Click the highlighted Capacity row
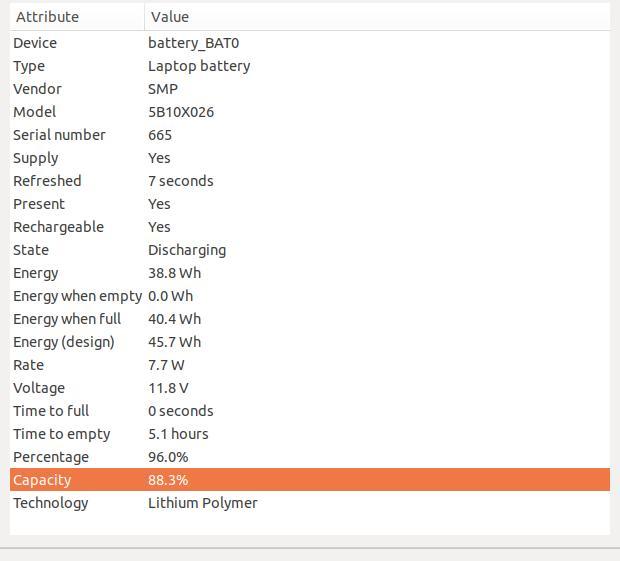This screenshot has height=561, width=620. 310,480
